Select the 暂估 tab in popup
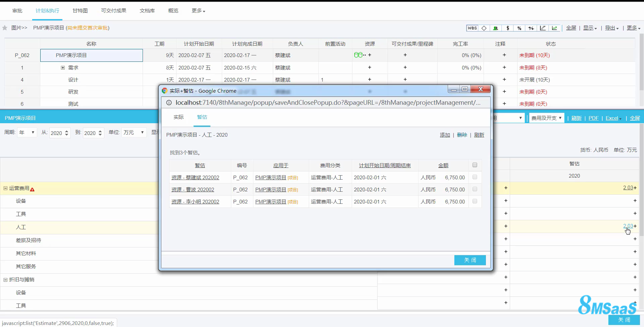 tap(202, 117)
